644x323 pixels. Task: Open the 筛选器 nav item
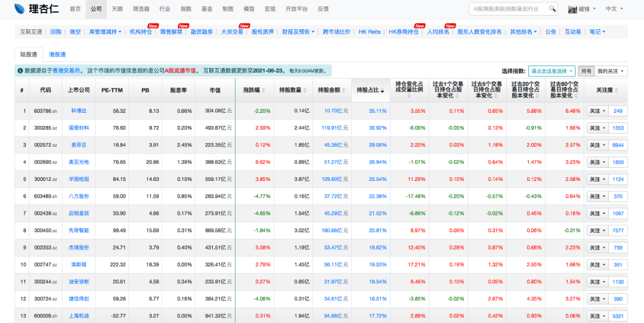[x=141, y=8]
